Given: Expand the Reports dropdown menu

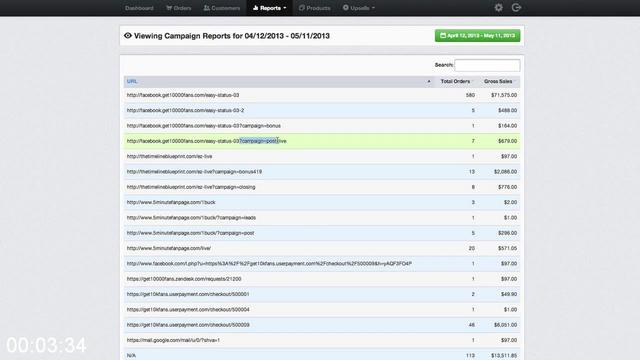Looking at the screenshot, I should (269, 8).
